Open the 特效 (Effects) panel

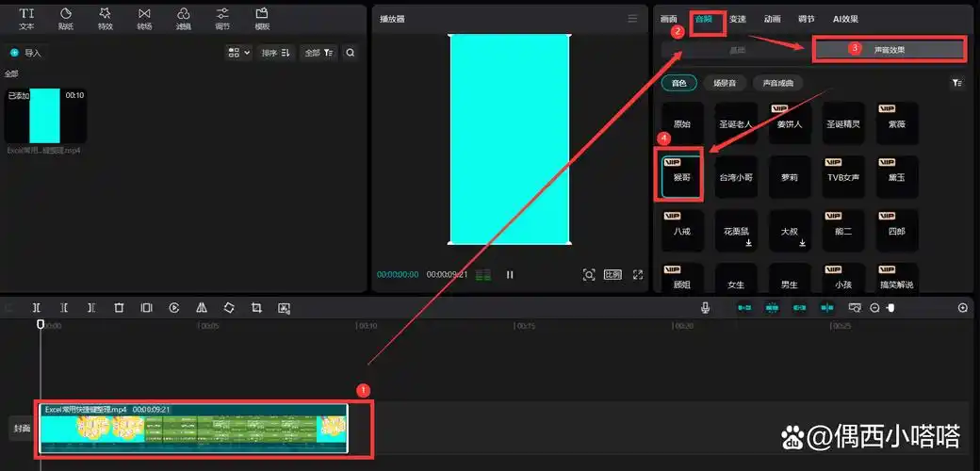[x=105, y=18]
